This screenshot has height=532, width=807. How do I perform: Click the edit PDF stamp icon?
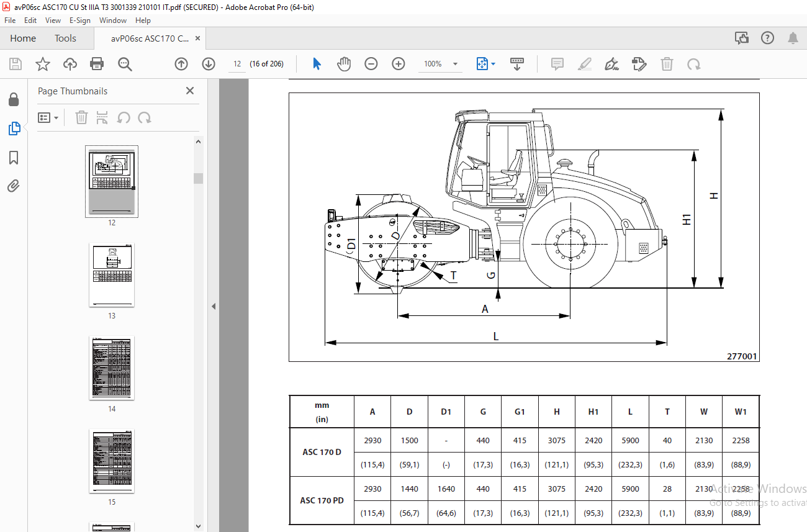[639, 64]
